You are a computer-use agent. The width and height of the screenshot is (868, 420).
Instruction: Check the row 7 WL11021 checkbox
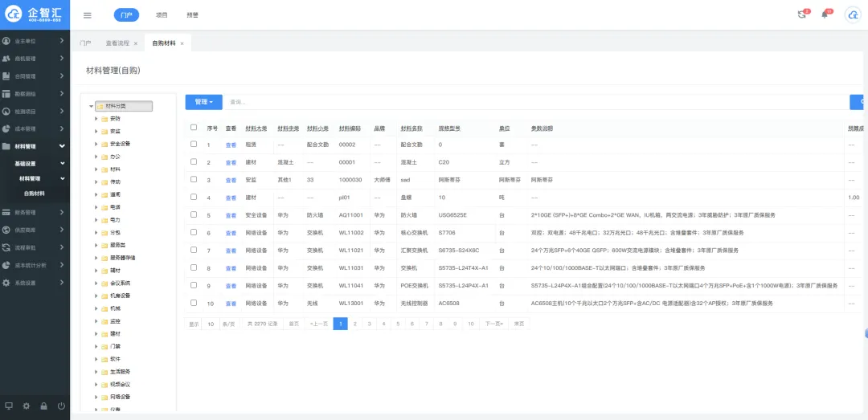click(x=194, y=250)
